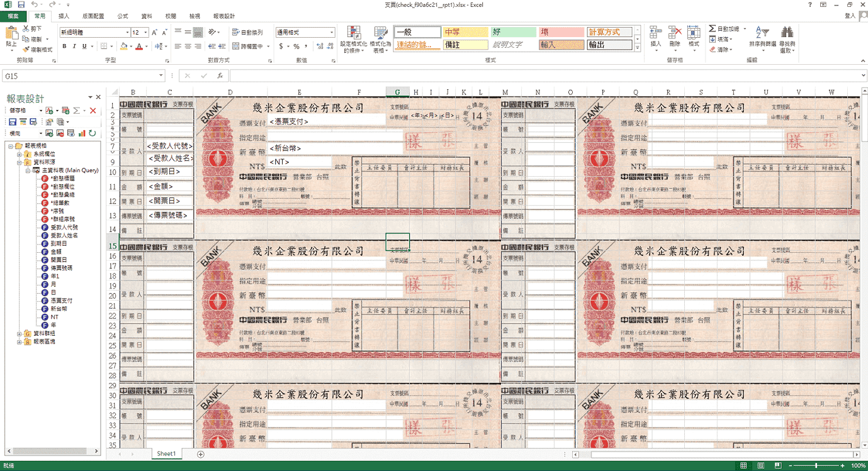The height and width of the screenshot is (471, 868).
Task: Apply fill color bucket
Action: [x=123, y=46]
